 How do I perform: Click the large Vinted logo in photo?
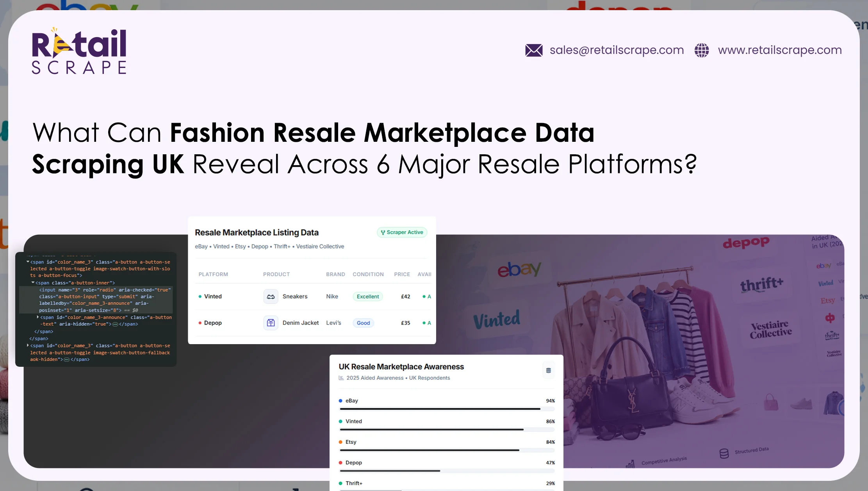coord(497,320)
